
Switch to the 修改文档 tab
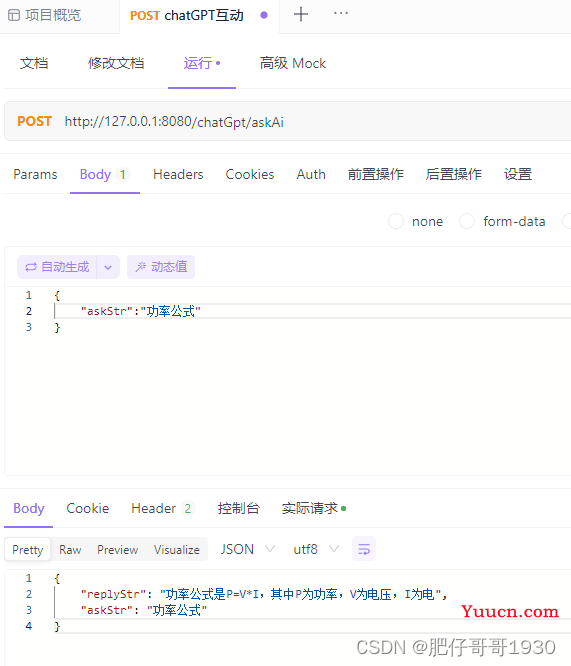pos(116,63)
